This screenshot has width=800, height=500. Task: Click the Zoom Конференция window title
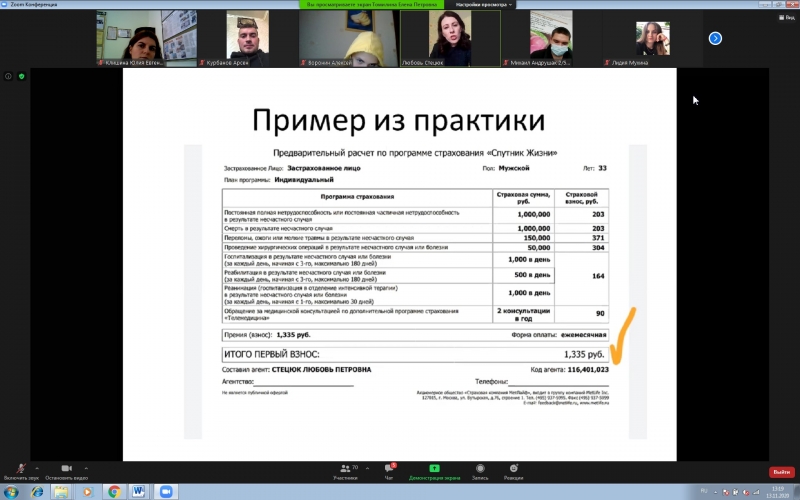pos(34,4)
